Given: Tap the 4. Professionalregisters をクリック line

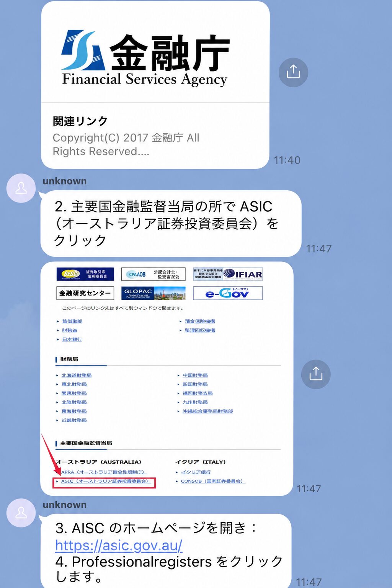Looking at the screenshot, I should [x=169, y=569].
